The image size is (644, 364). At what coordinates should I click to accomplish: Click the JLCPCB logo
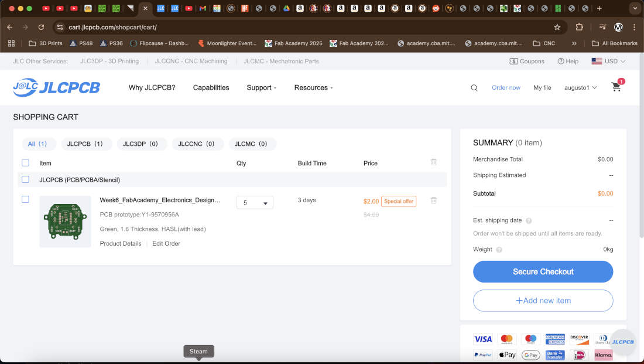[56, 87]
